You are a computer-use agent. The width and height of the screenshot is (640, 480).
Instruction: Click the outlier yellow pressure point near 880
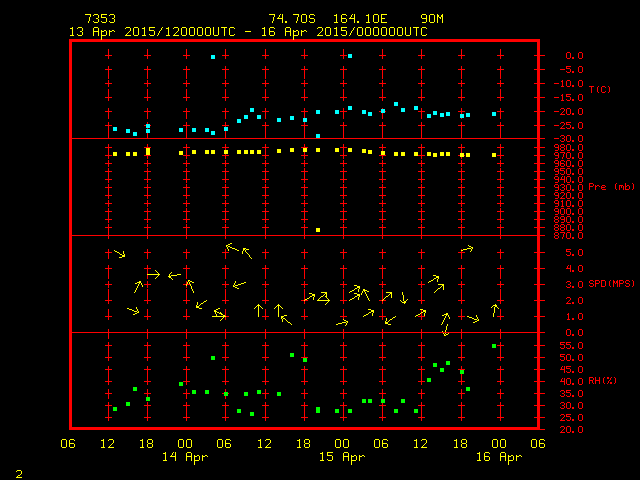click(318, 230)
